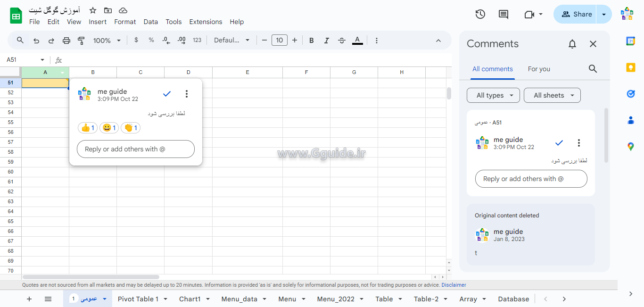Open comment notification settings bell
This screenshot has height=307, width=644.
[x=572, y=44]
